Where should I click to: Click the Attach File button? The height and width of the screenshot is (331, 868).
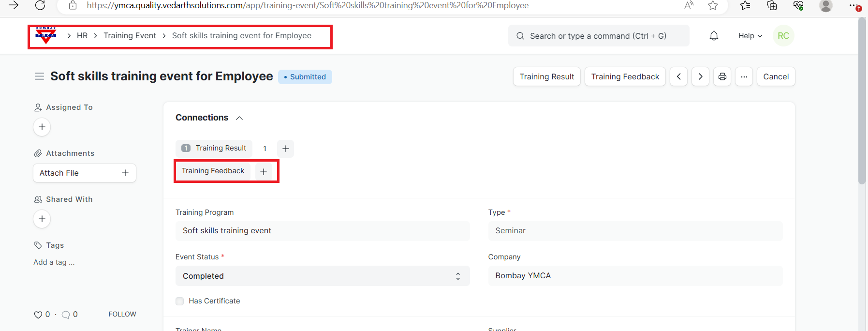tap(84, 173)
